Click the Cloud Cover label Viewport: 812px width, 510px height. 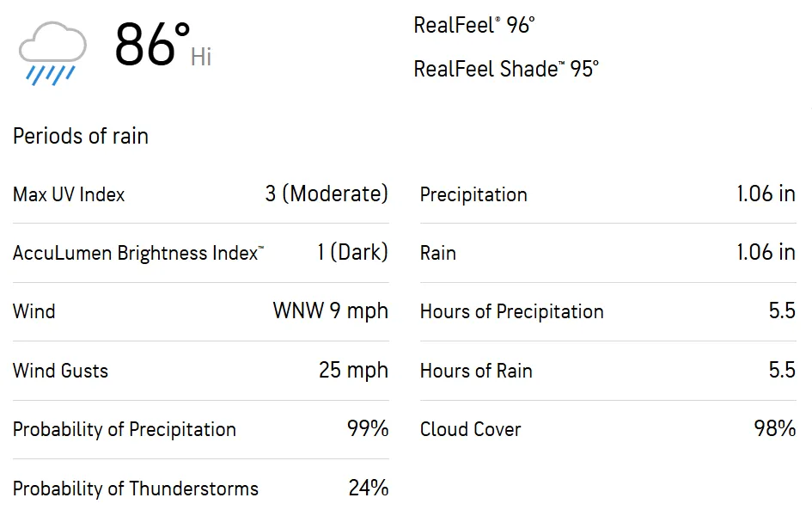470,429
